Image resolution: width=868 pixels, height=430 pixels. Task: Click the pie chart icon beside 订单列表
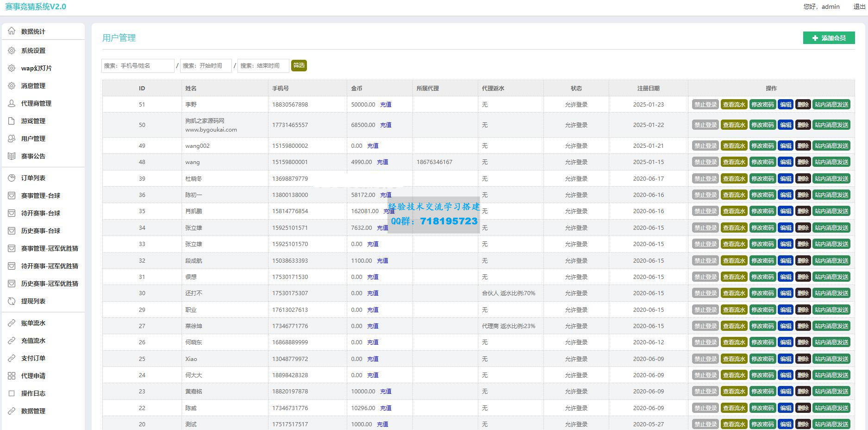[12, 178]
